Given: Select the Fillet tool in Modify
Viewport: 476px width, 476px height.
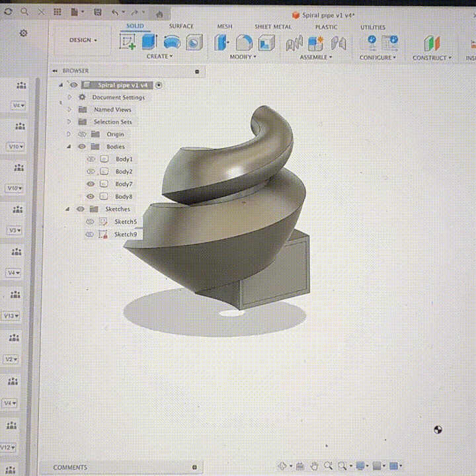Looking at the screenshot, I should tap(244, 43).
